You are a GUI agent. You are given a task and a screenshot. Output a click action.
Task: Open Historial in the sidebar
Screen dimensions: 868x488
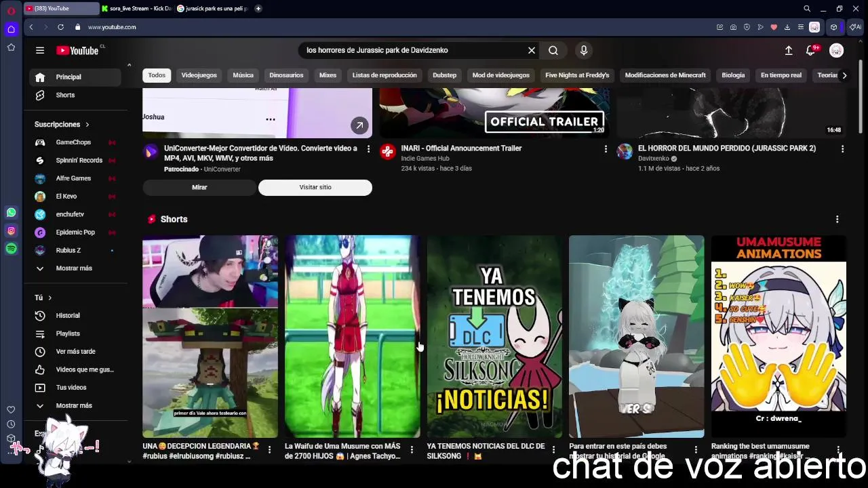click(75, 316)
